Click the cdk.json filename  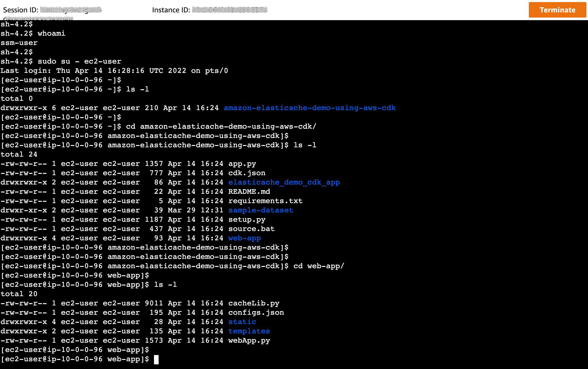point(247,173)
